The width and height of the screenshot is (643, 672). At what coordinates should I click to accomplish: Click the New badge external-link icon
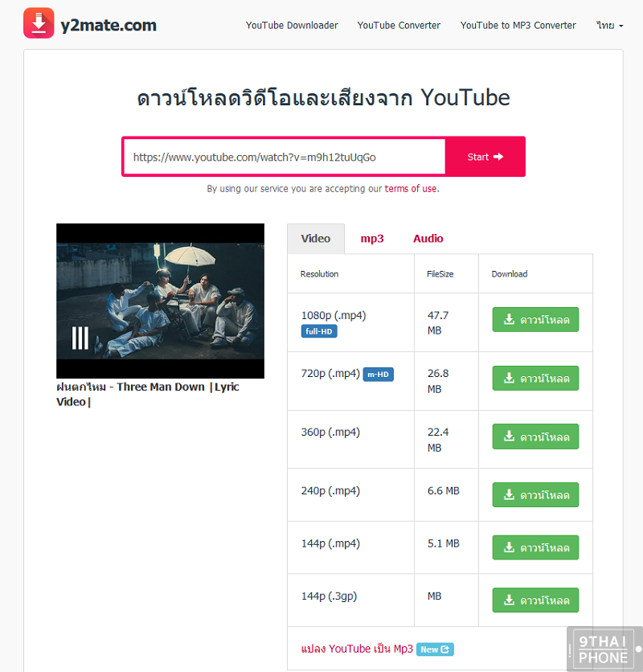coord(445,649)
